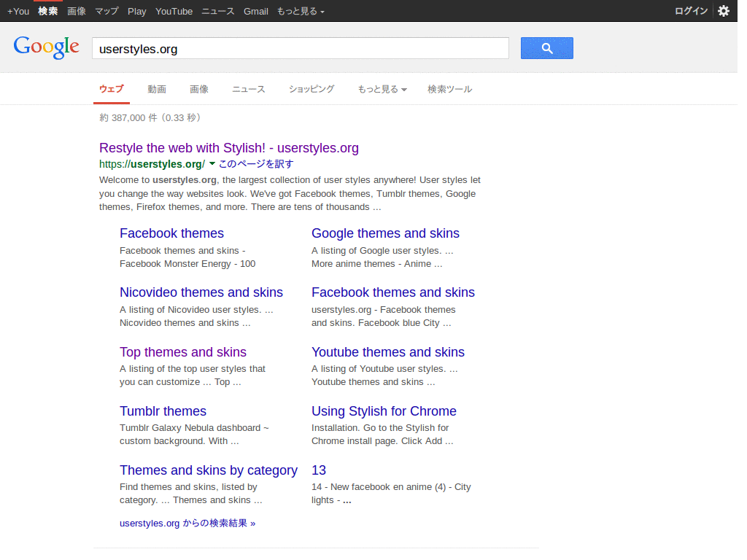Click snippet text 'Facebook Monster Energy - 100'
This screenshot has height=560, width=747.
187,264
